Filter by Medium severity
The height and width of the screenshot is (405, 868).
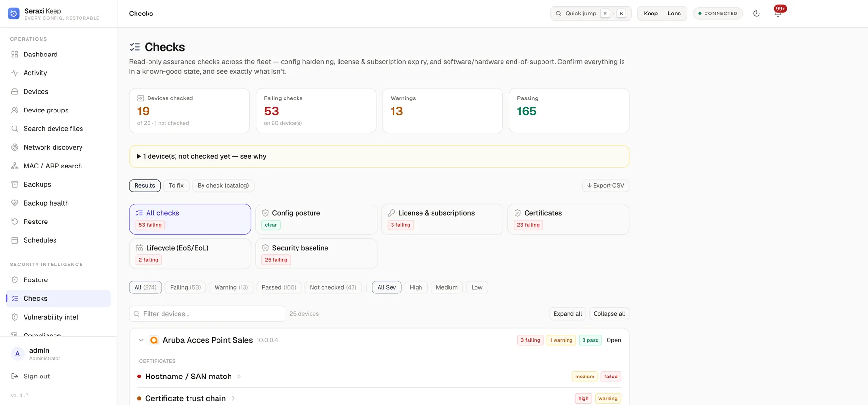447,287
